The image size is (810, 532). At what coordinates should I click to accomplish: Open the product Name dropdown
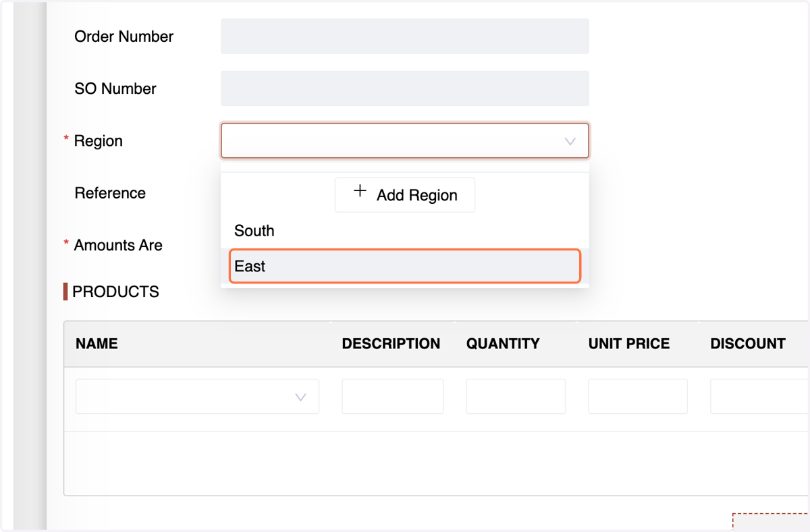point(197,396)
